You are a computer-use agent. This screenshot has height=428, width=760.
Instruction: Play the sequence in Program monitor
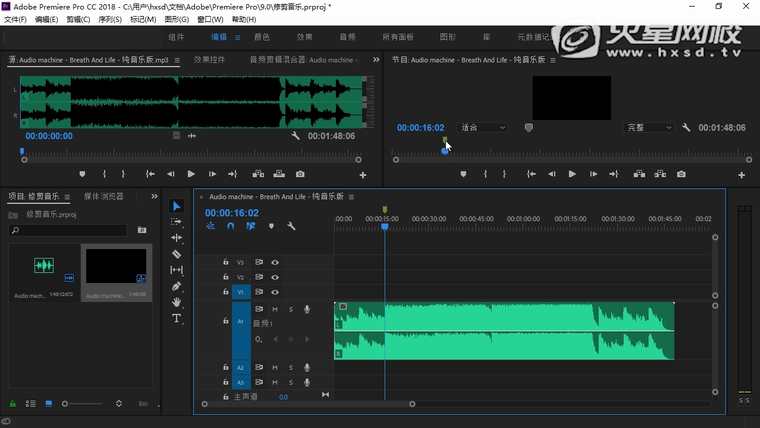click(572, 174)
